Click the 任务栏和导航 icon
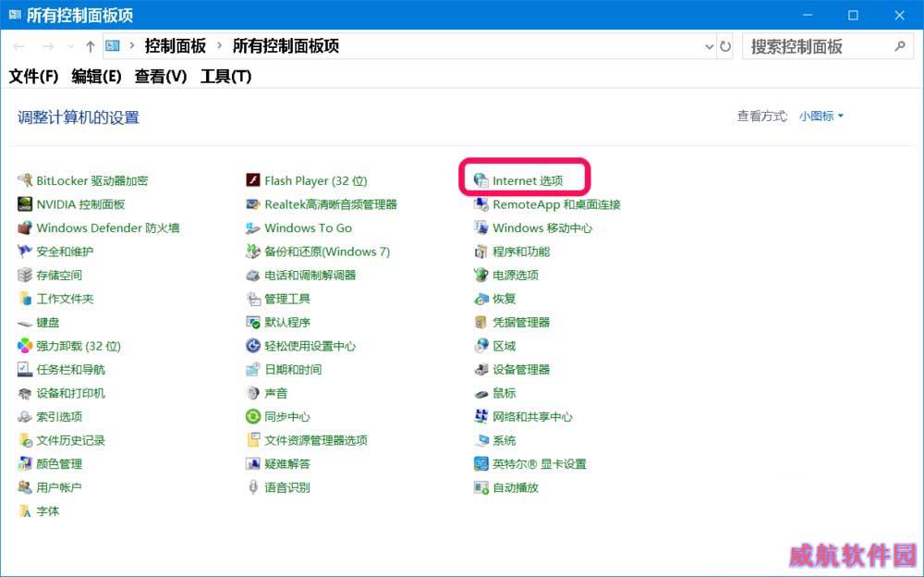Viewport: 924px width, 577px height. (25, 369)
